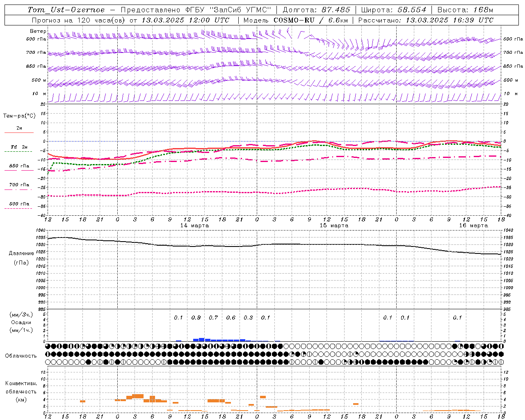Click the tallest blue precipitation bar
Viewport: 525px width, 420px height.
202,340
